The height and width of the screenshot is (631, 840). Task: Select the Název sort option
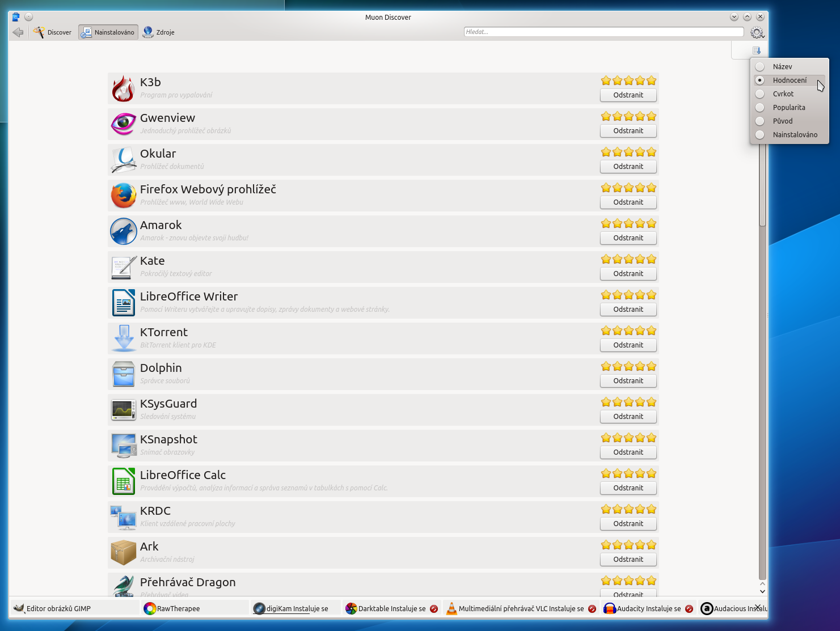[789, 66]
